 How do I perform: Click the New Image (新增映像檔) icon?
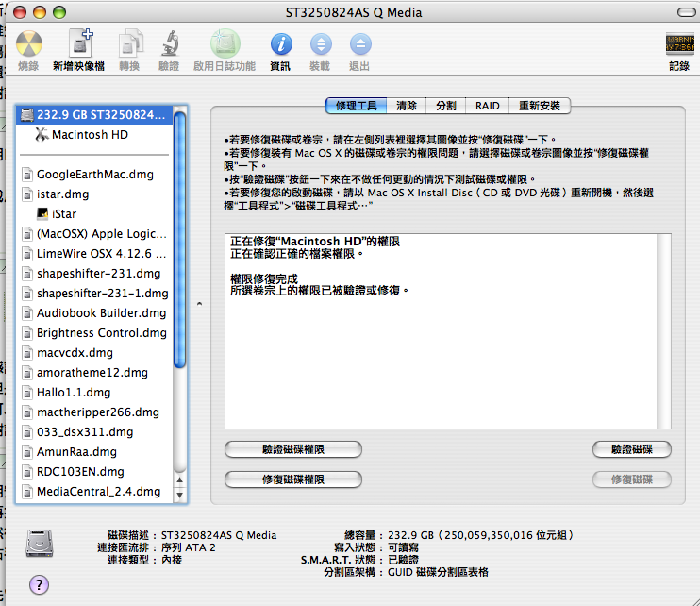click(79, 44)
